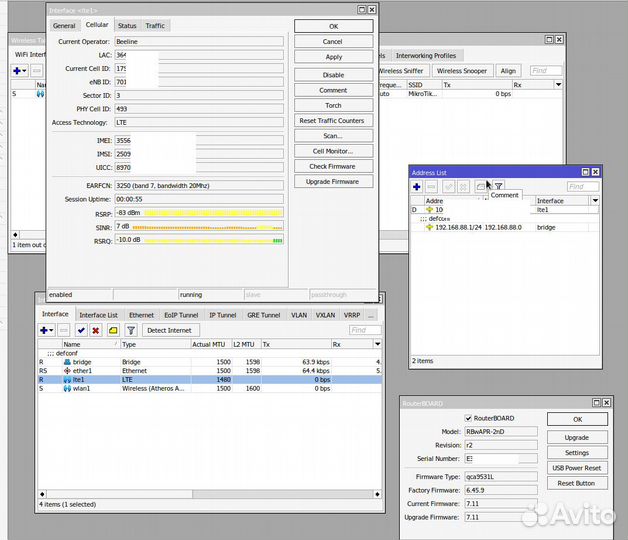628x540 pixels.
Task: Click the enable checkmark icon in Interface toolbar
Action: [81, 330]
